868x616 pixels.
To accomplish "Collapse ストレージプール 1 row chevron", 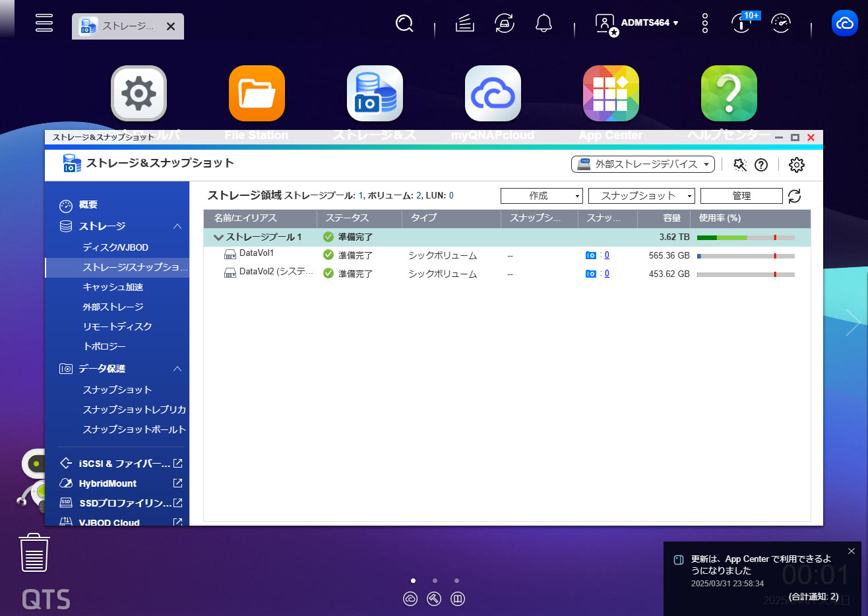I will (x=218, y=237).
